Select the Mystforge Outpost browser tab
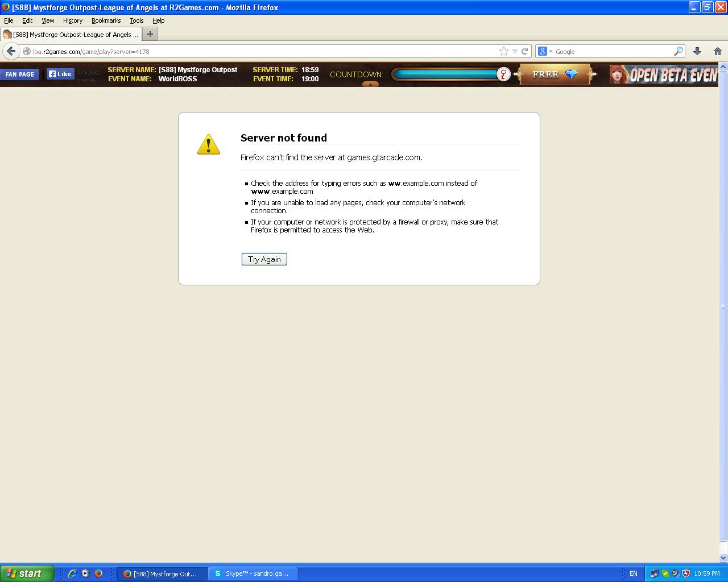This screenshot has width=728, height=582. tap(71, 35)
